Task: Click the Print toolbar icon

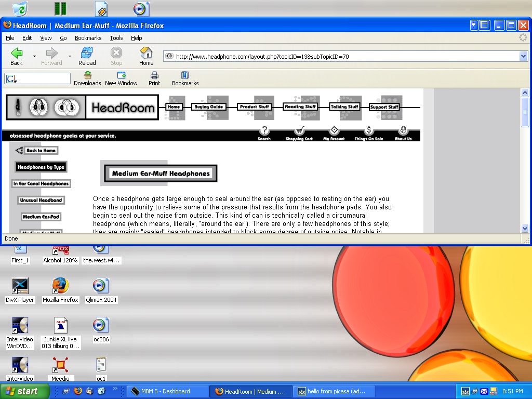Action: click(154, 79)
